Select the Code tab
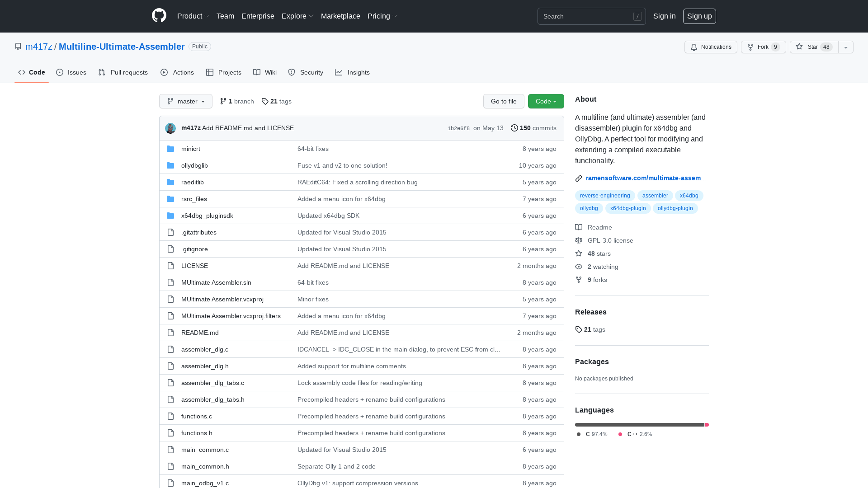The width and height of the screenshot is (868, 488). pos(32,72)
